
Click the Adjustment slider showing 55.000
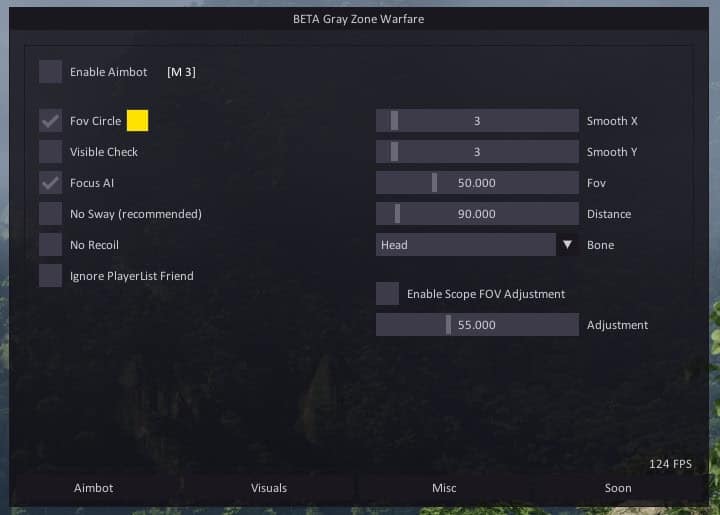[x=477, y=325]
